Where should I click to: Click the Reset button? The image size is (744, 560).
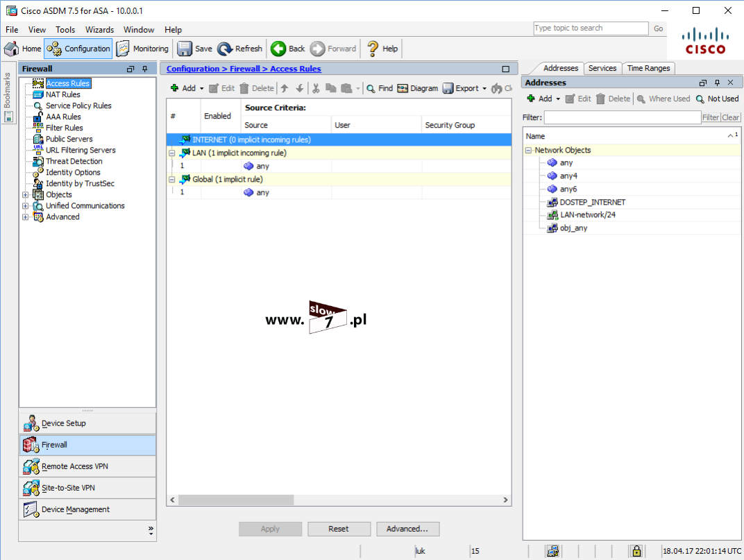pyautogui.click(x=339, y=529)
